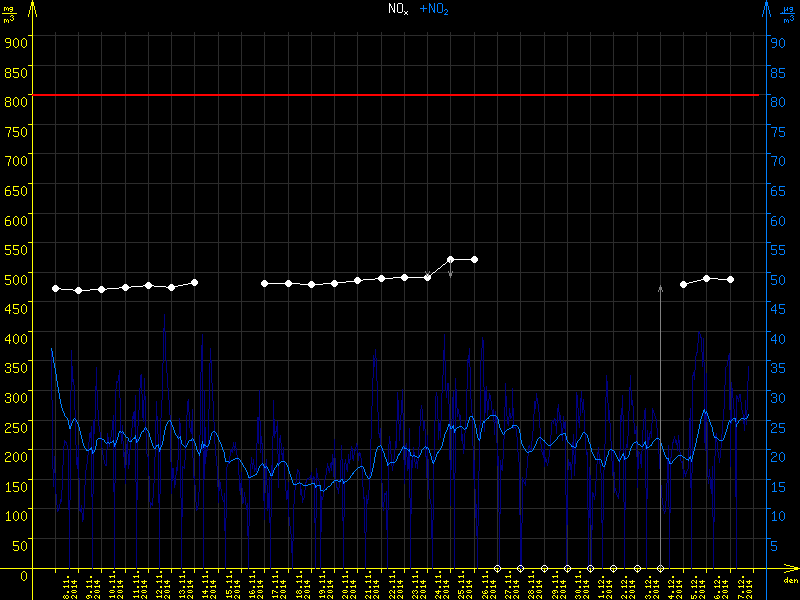Click the x-axis right arrow near 'den'
This screenshot has height=600, width=800.
790,569
